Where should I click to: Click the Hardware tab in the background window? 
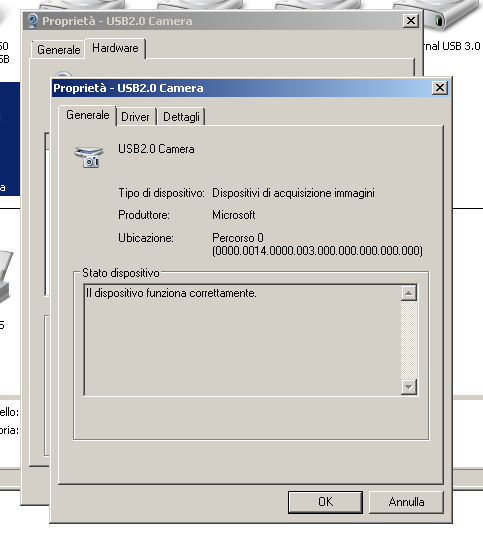coord(115,48)
